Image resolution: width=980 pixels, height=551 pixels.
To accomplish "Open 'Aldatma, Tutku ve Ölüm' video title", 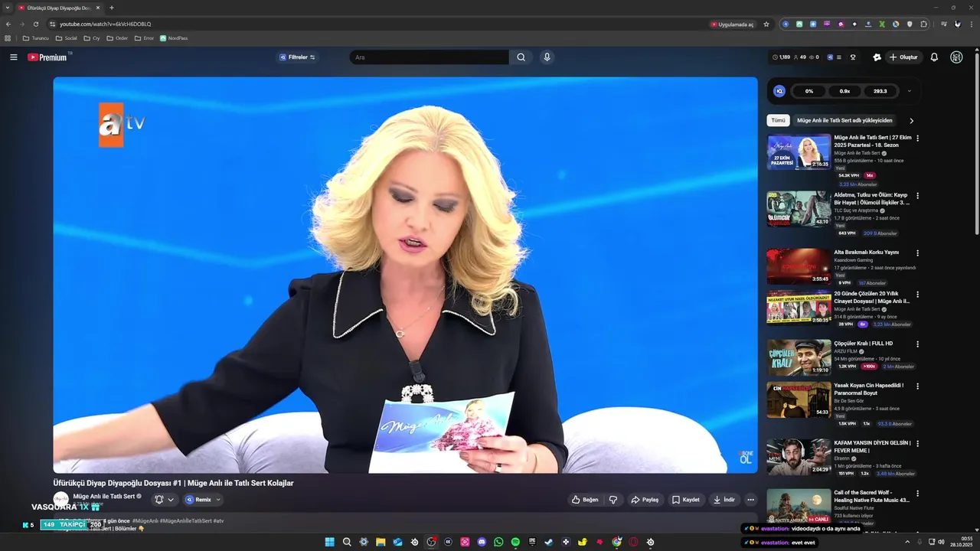I will [x=871, y=199].
